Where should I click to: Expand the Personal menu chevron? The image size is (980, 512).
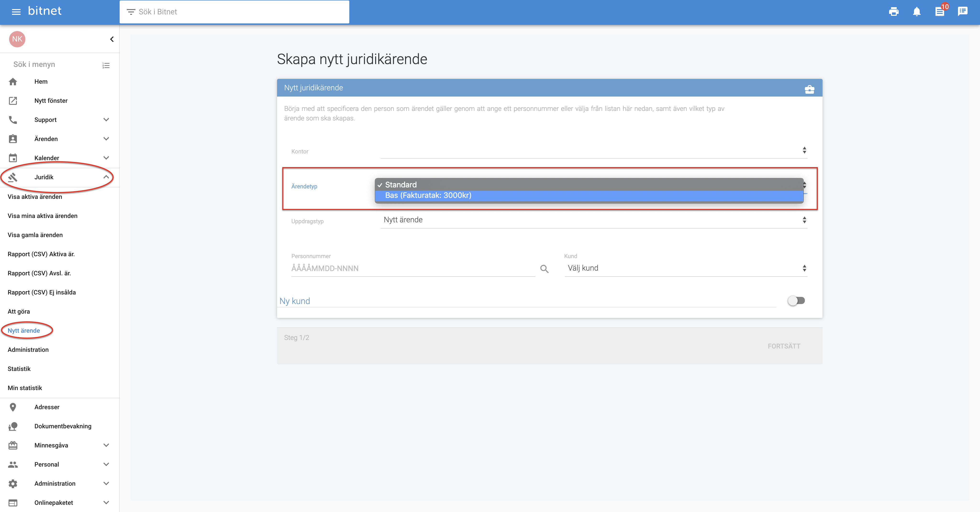pos(106,464)
